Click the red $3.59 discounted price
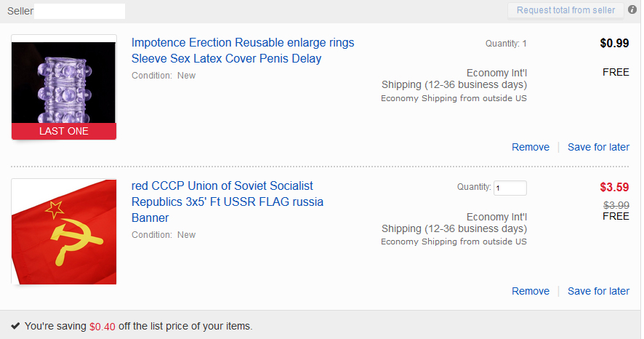644x339 pixels. (x=614, y=187)
